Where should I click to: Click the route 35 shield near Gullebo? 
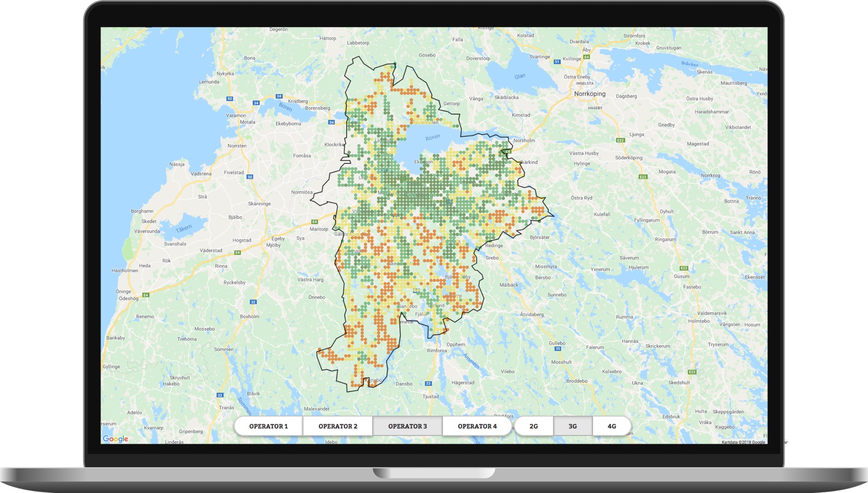[557, 349]
